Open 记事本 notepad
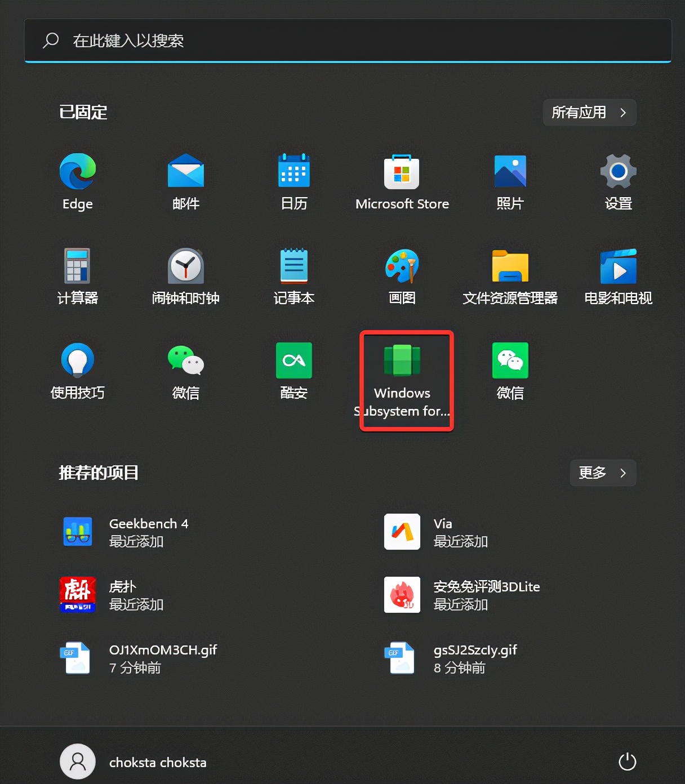Screen dimensions: 685x784 pyautogui.click(x=294, y=277)
